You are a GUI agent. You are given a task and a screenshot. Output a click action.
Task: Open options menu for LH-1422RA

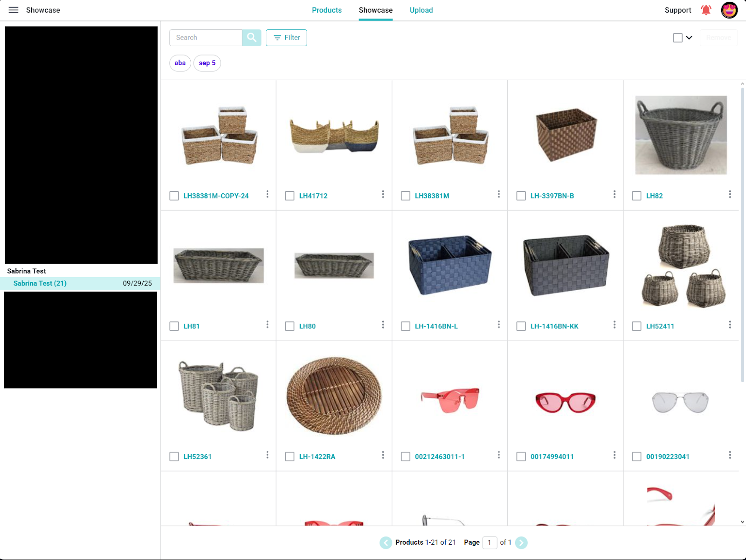point(383,455)
